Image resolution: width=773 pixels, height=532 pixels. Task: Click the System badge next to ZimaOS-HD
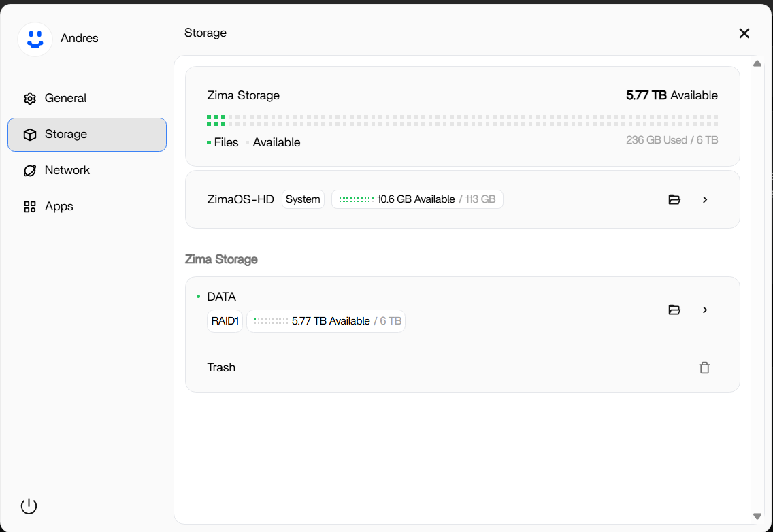click(303, 199)
